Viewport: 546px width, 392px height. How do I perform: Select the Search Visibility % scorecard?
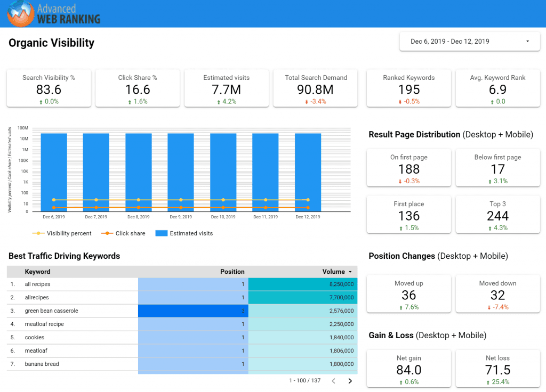tap(49, 88)
